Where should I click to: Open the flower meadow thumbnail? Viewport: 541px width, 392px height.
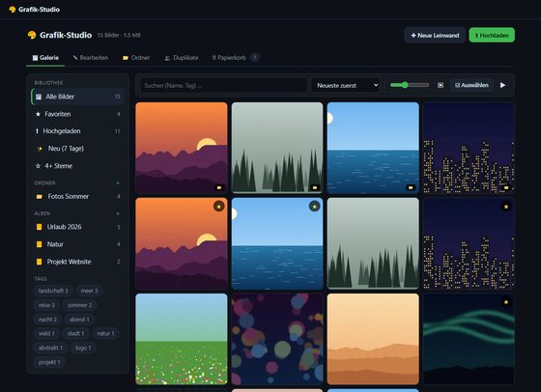182,339
